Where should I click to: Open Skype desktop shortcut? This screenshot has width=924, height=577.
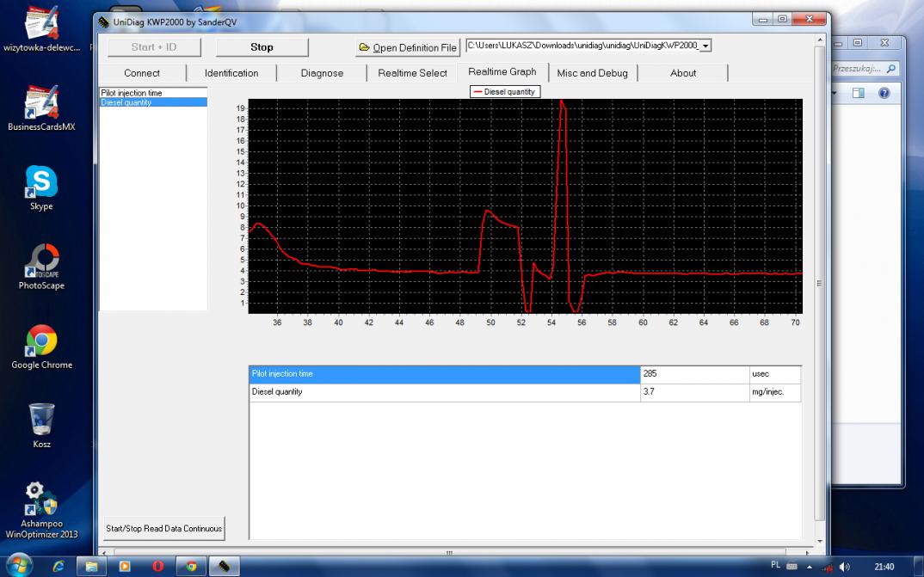pos(41,187)
